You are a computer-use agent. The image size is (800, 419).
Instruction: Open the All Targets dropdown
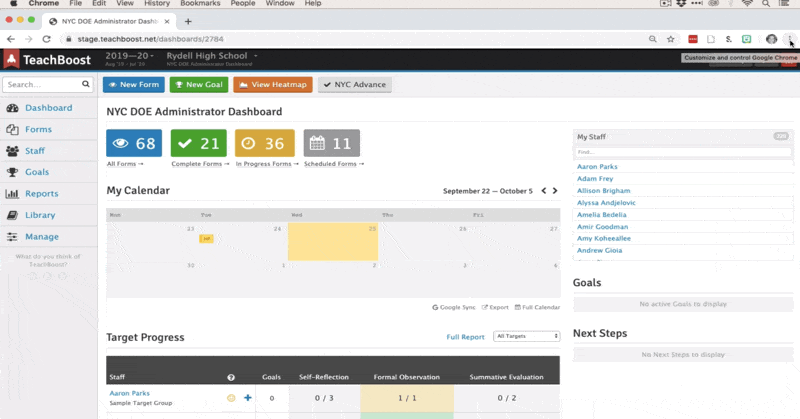point(527,336)
